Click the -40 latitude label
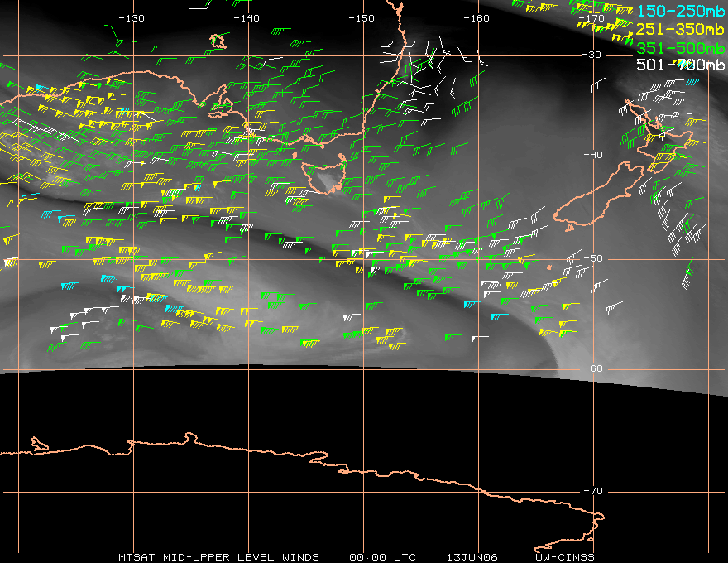728x563 pixels. (593, 155)
